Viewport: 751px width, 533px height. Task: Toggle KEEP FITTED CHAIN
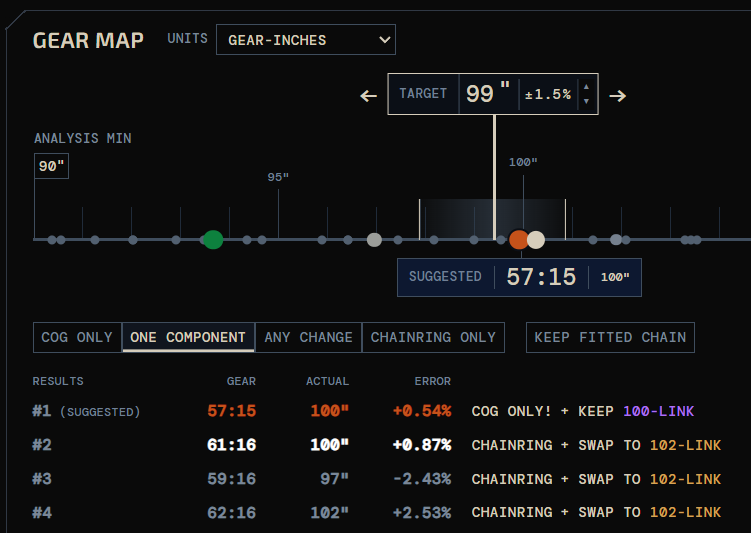click(x=610, y=337)
